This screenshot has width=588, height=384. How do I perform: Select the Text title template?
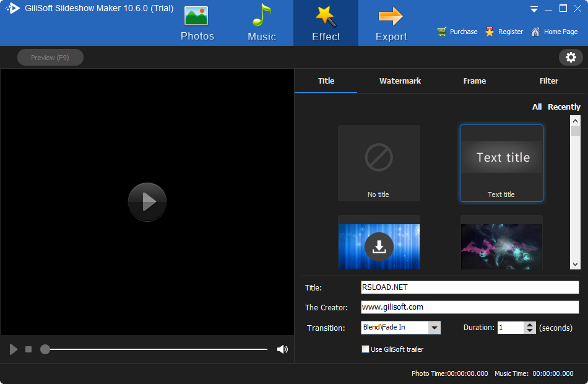(x=501, y=164)
